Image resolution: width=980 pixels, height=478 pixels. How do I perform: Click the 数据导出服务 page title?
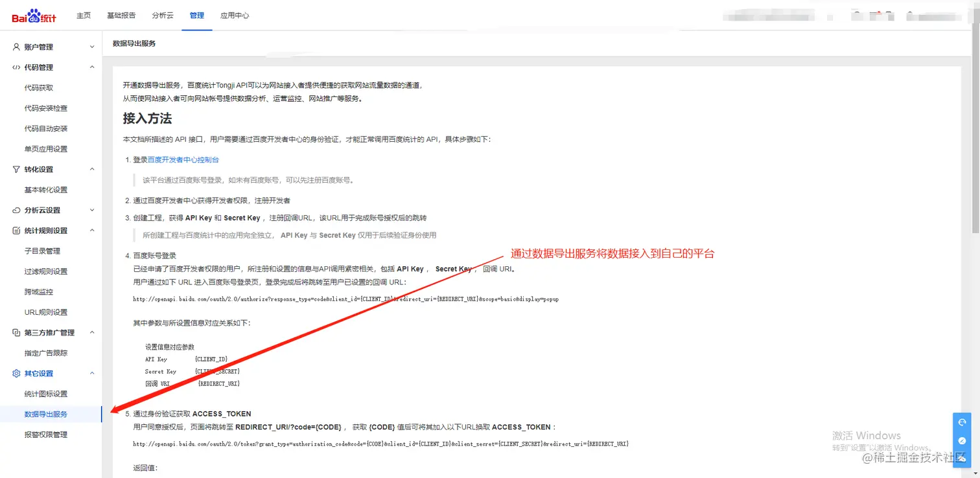134,43
